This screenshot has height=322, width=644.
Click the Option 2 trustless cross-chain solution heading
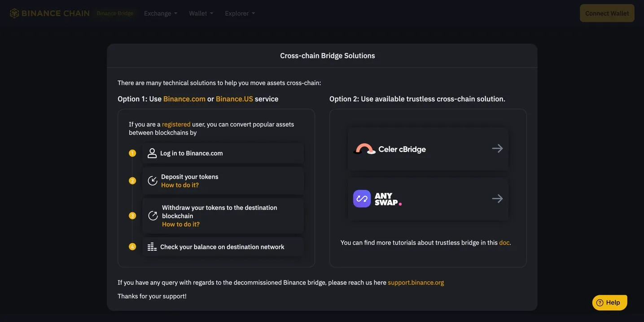tap(417, 99)
